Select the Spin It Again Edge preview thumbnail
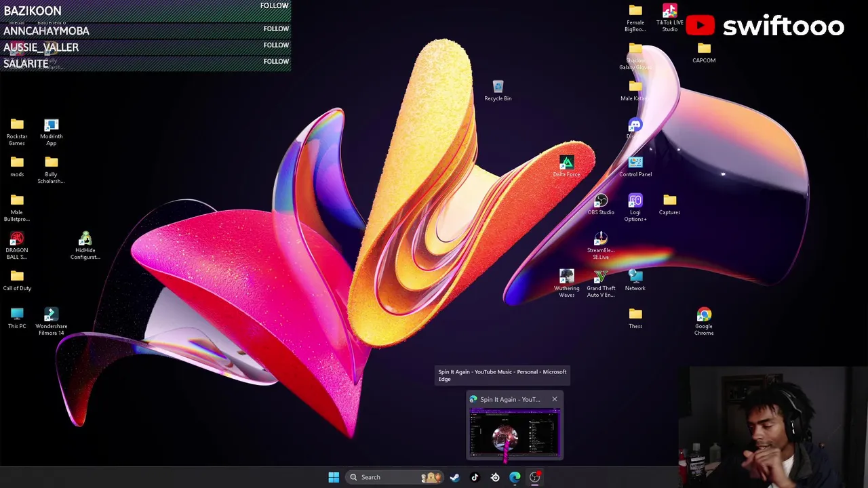Viewport: 868px width, 488px height. 515,432
